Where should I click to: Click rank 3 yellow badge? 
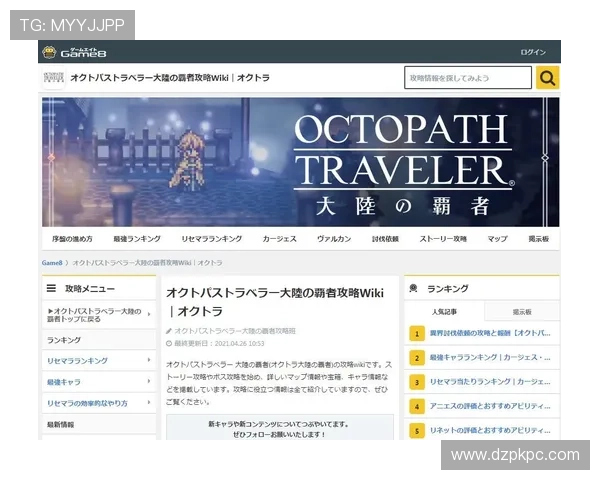point(417,382)
